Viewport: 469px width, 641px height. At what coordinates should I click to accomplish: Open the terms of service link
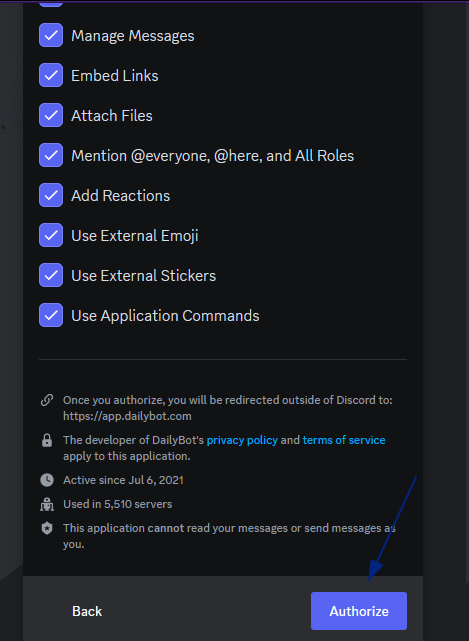coord(344,440)
